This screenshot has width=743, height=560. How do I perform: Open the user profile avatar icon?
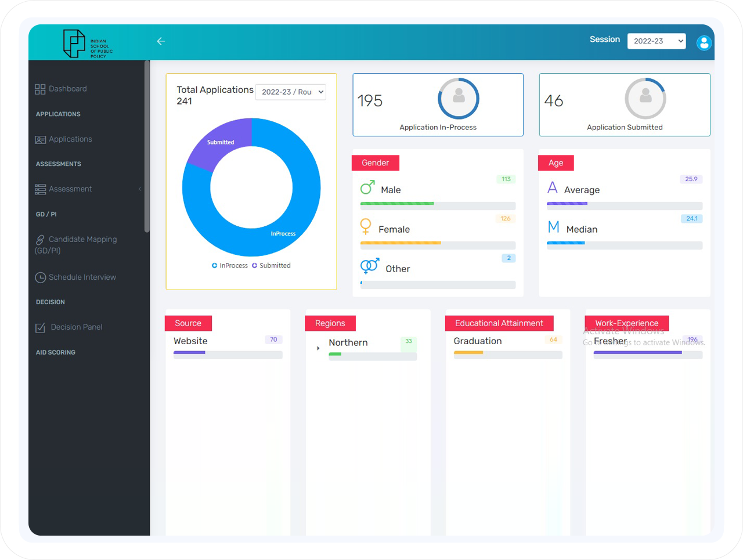704,42
